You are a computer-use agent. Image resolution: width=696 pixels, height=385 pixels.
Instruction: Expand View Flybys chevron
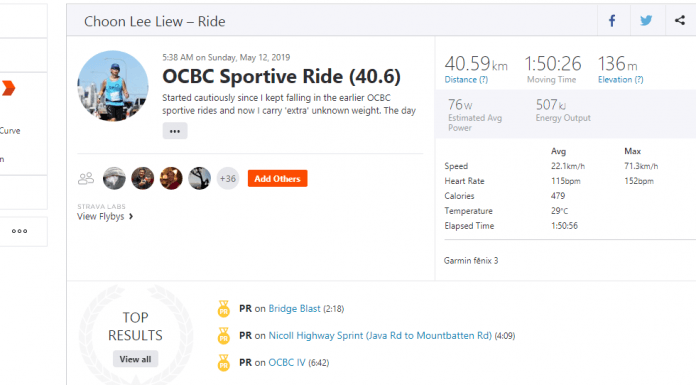click(x=131, y=216)
